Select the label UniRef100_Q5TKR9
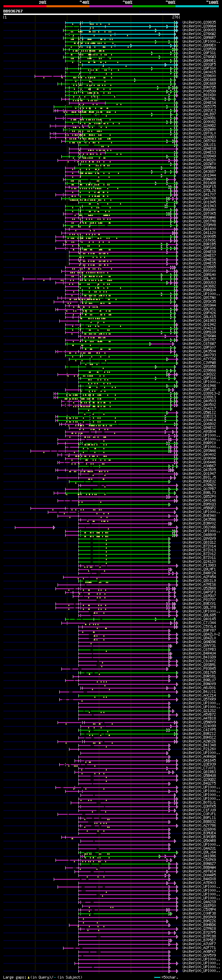 click(x=199, y=699)
